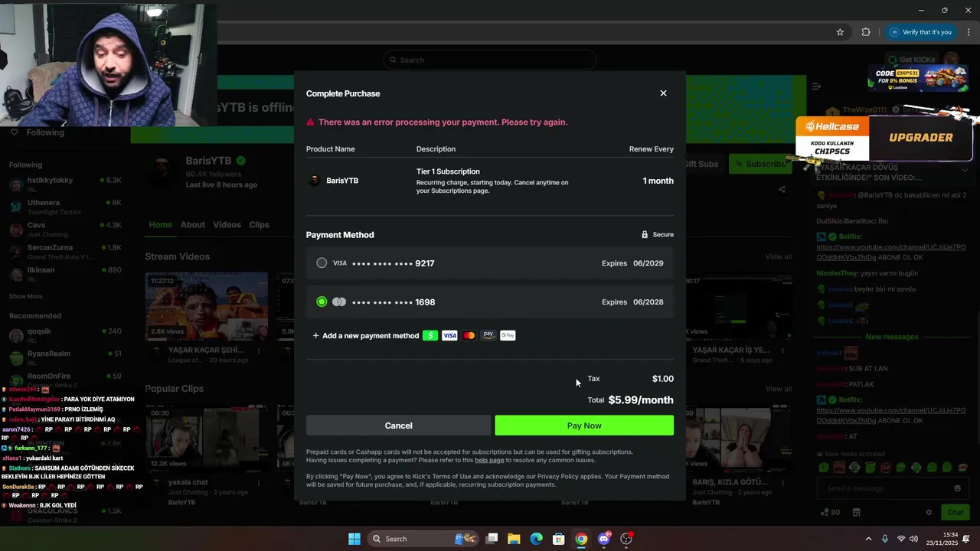
Task: Open Chrome three-dot menu
Action: coord(969,32)
